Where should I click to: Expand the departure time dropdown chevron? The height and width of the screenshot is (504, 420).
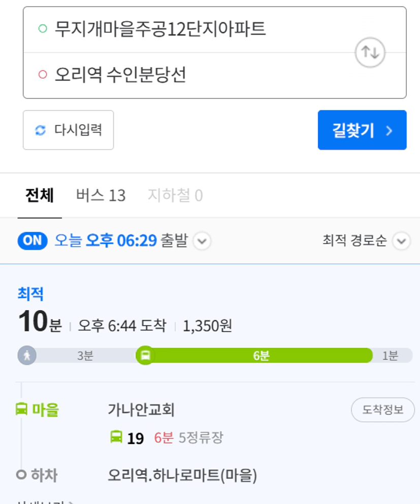click(x=202, y=241)
